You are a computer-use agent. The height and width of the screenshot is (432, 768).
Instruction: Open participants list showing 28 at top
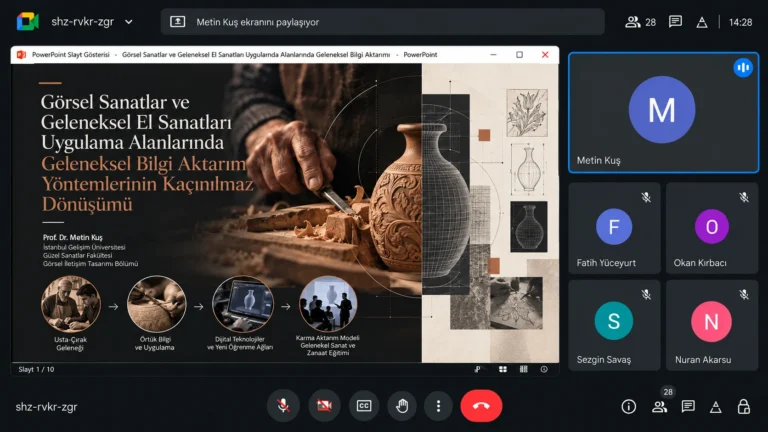coord(640,22)
